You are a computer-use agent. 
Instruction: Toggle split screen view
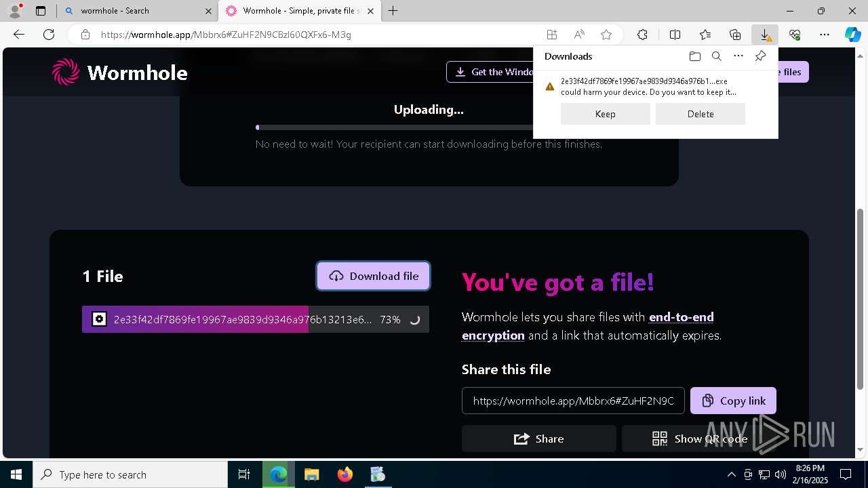click(x=675, y=35)
